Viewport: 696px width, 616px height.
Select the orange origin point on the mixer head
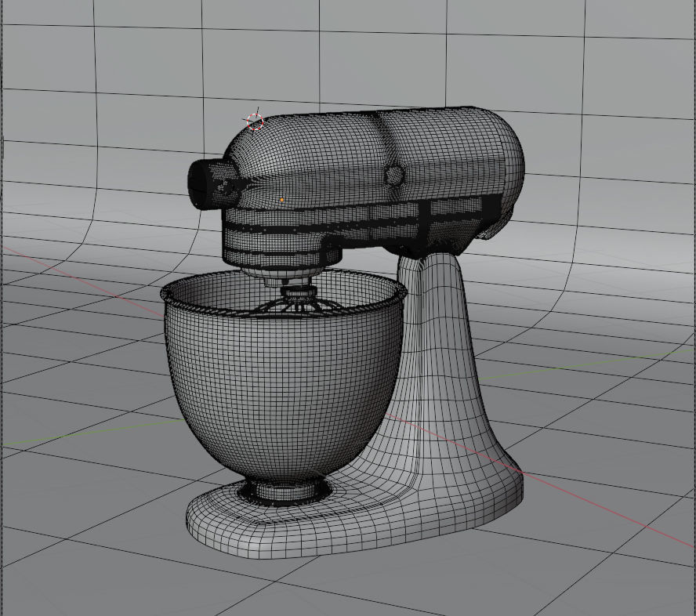point(282,200)
